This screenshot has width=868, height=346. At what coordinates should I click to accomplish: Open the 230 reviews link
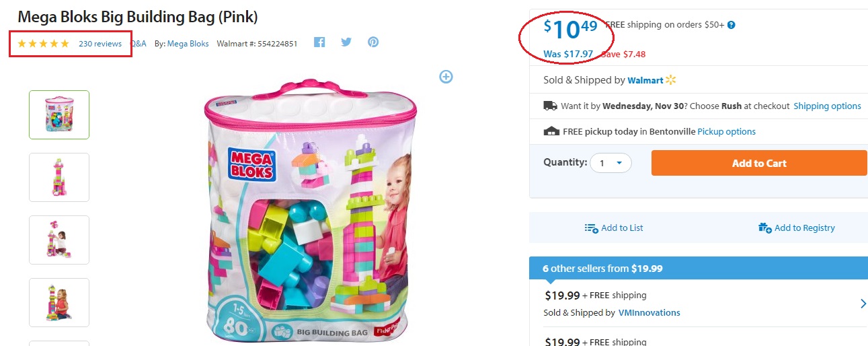coord(100,44)
